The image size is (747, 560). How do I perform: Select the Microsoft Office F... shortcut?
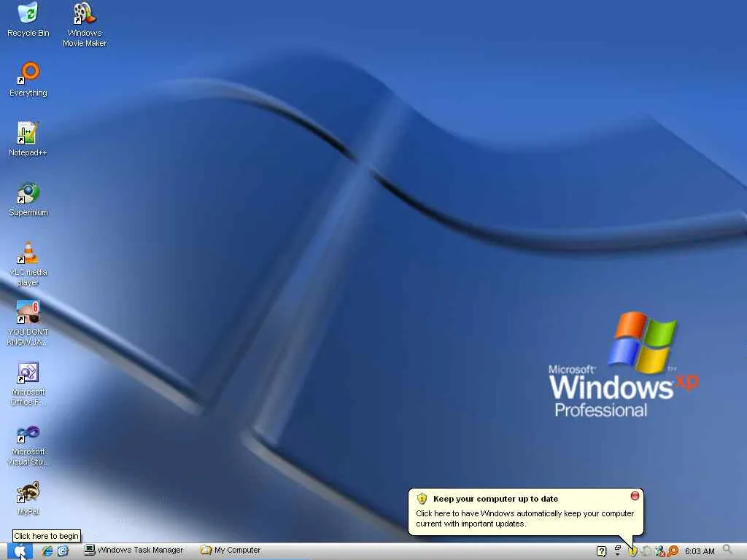tap(28, 384)
